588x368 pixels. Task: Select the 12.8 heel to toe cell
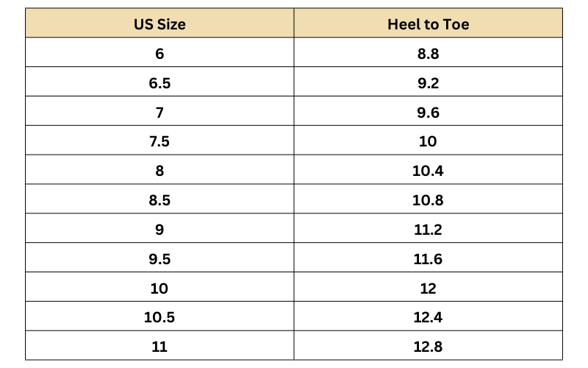coord(428,347)
